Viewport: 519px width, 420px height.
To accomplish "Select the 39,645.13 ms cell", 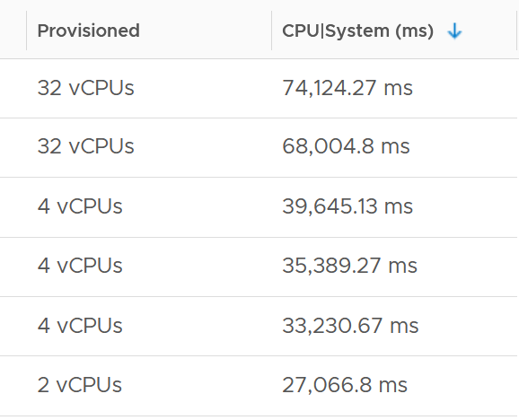I will point(347,206).
